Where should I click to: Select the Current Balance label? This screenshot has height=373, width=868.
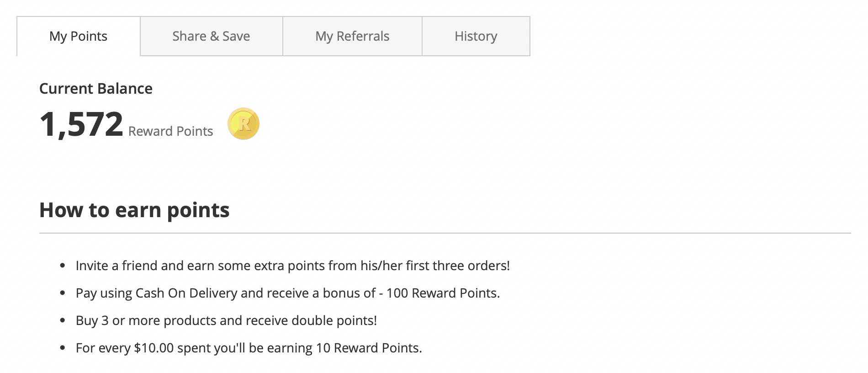click(x=96, y=89)
